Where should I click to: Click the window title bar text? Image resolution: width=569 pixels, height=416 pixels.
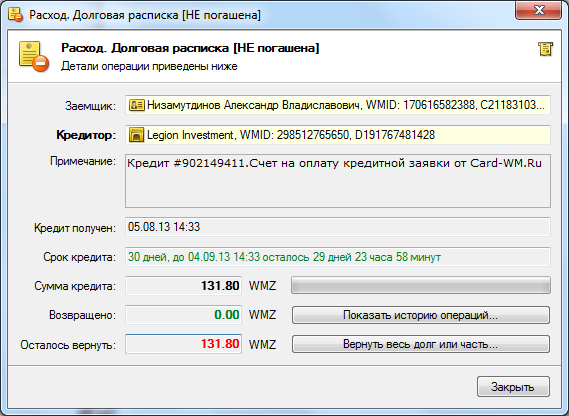(x=145, y=15)
